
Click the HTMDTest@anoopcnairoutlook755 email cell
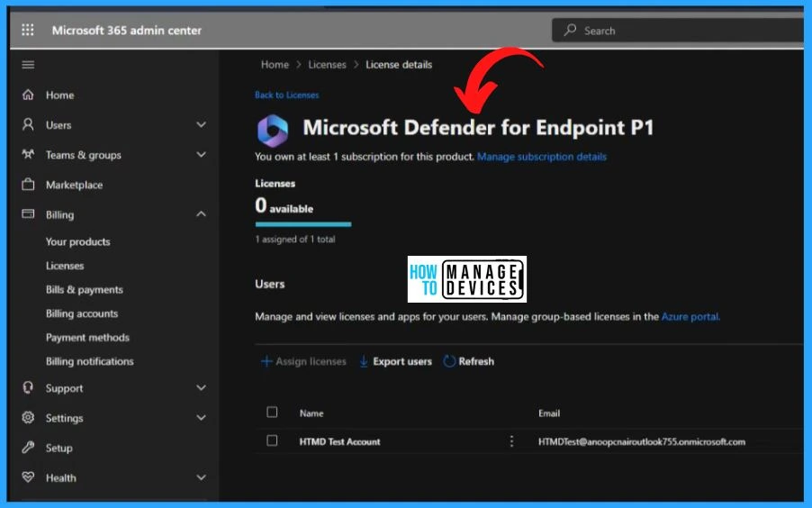pos(642,441)
